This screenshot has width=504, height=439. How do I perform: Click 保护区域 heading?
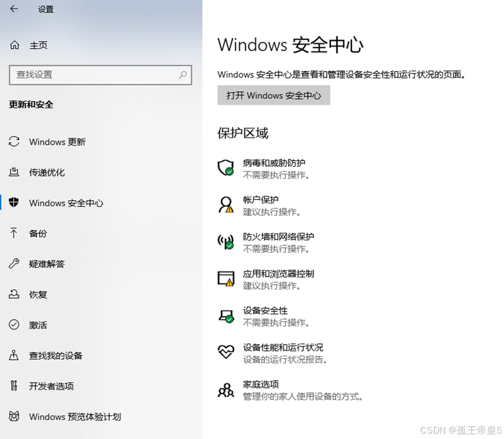pyautogui.click(x=243, y=133)
